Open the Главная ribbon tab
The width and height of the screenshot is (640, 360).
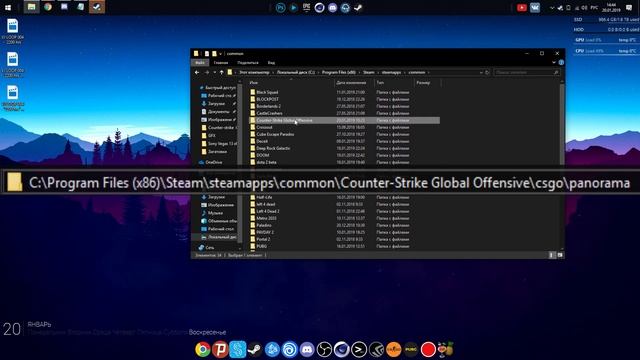click(221, 62)
